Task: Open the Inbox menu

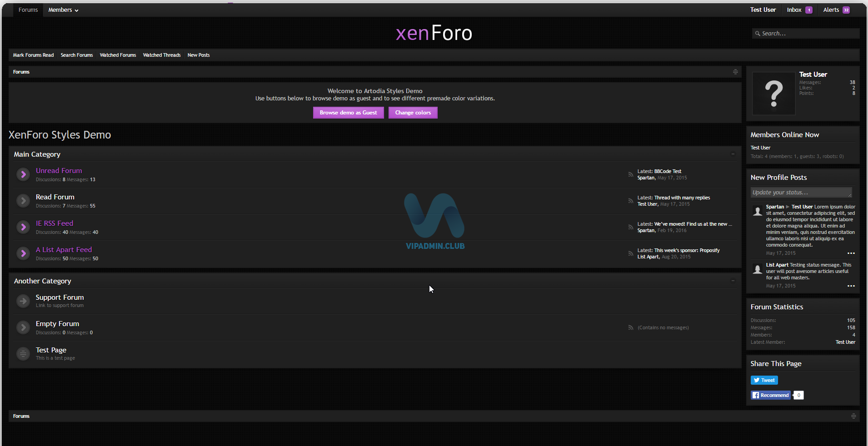Action: (x=794, y=10)
